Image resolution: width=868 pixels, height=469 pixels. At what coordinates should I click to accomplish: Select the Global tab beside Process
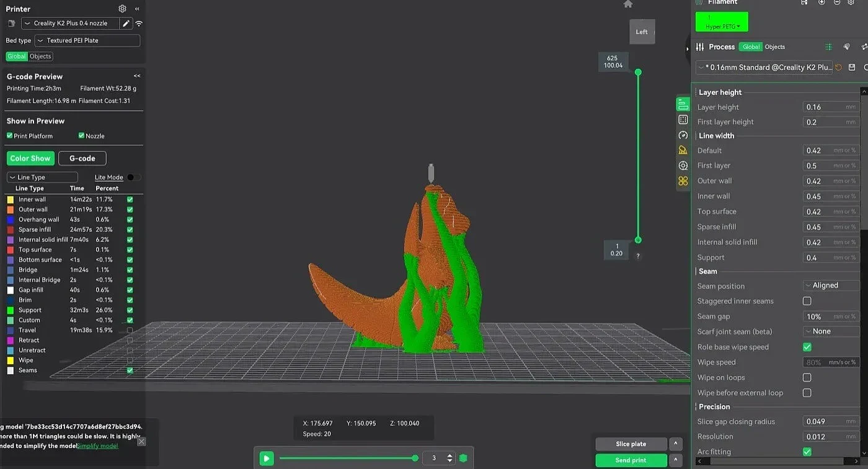(751, 47)
